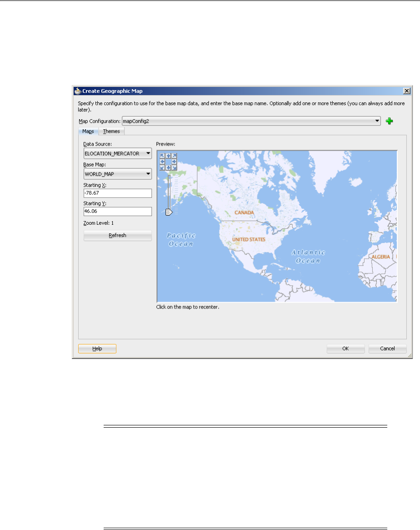This screenshot has height=530, width=420.
Task: Recenter map on UNITED STATES label
Action: coord(249,239)
